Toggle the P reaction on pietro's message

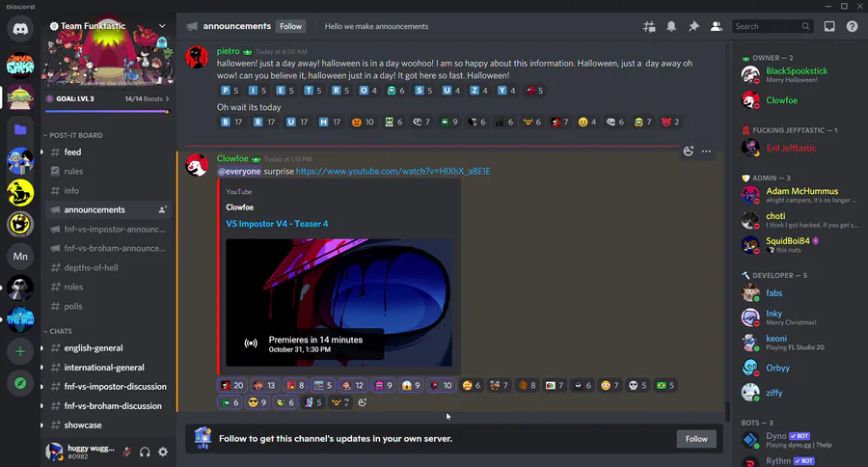230,91
